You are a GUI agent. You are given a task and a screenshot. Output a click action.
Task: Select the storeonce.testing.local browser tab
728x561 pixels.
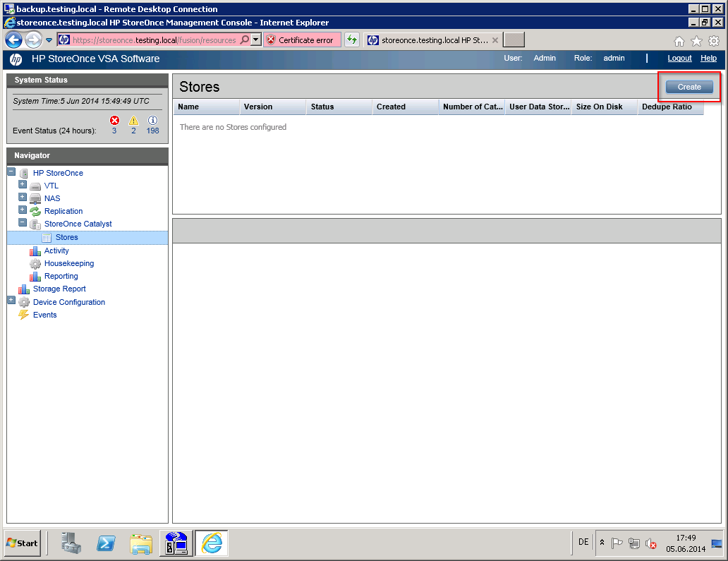pyautogui.click(x=432, y=40)
